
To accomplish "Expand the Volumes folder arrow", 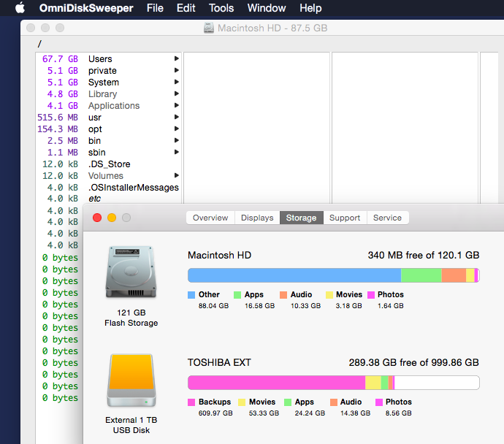I will pos(177,175).
